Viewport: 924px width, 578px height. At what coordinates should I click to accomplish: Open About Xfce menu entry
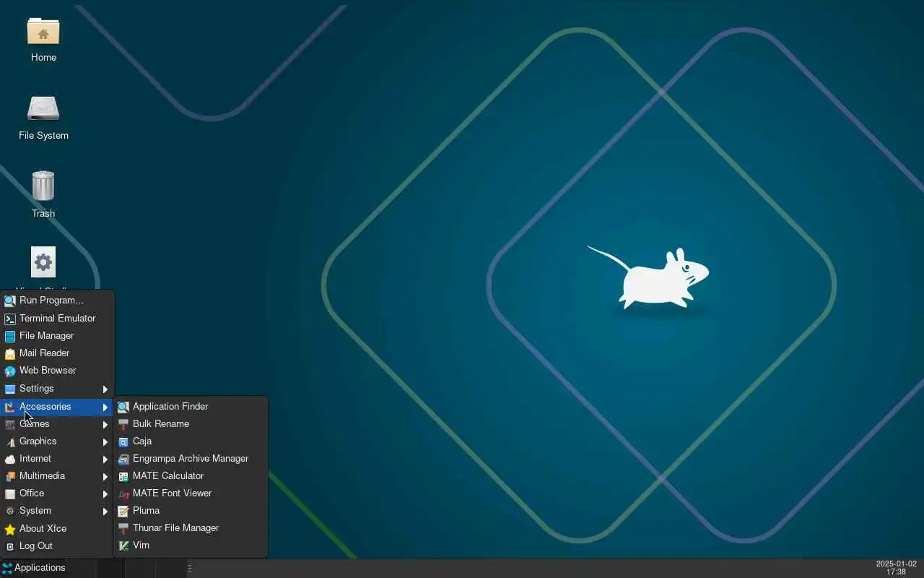(57, 529)
